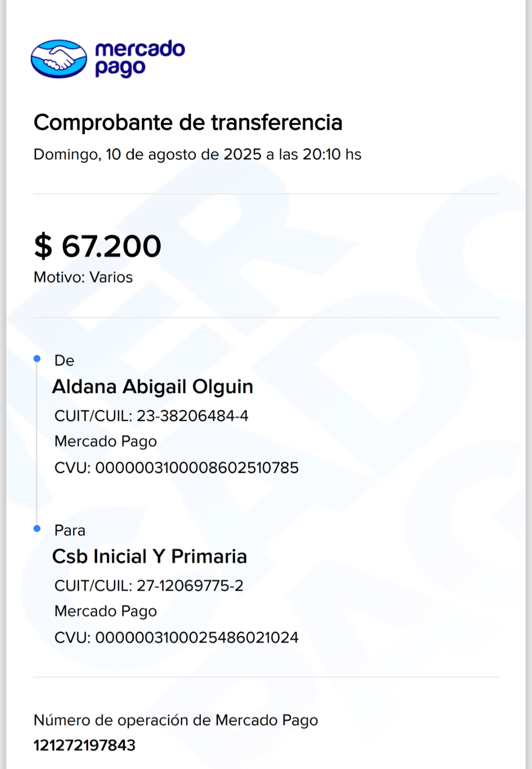Image resolution: width=532 pixels, height=769 pixels.
Task: Click the recipient CUIT/CUIL 27-12069775-2
Action: coord(149,586)
